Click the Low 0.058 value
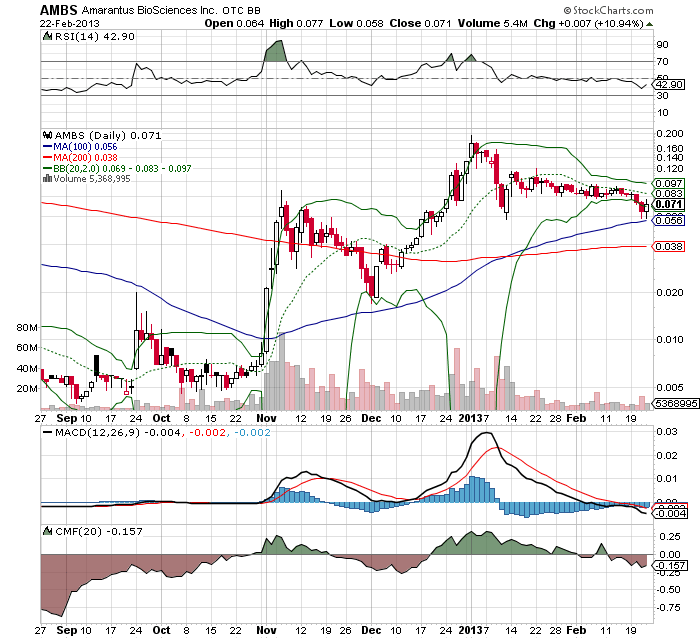 [x=356, y=23]
